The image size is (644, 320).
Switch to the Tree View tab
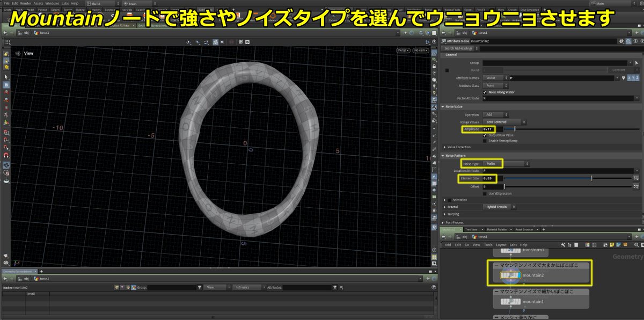pyautogui.click(x=472, y=229)
